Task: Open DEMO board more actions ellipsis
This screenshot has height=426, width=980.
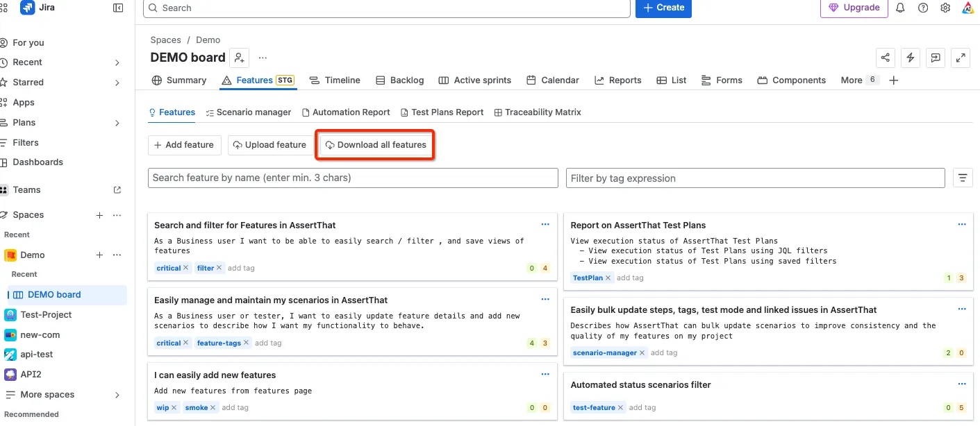Action: (x=263, y=58)
